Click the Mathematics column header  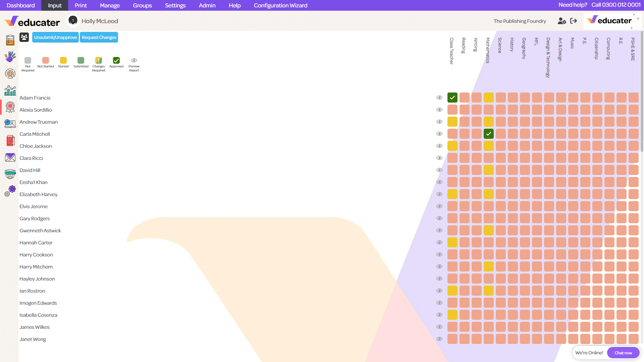(x=488, y=50)
